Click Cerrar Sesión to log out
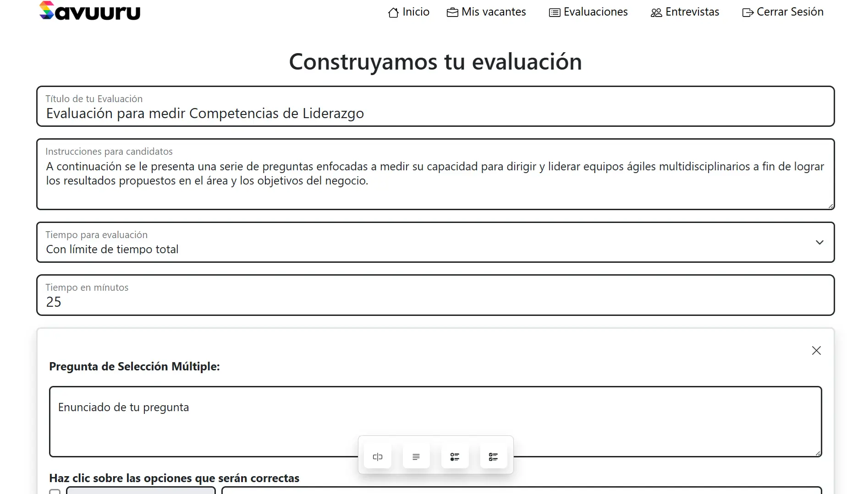The width and height of the screenshot is (868, 494). (790, 11)
